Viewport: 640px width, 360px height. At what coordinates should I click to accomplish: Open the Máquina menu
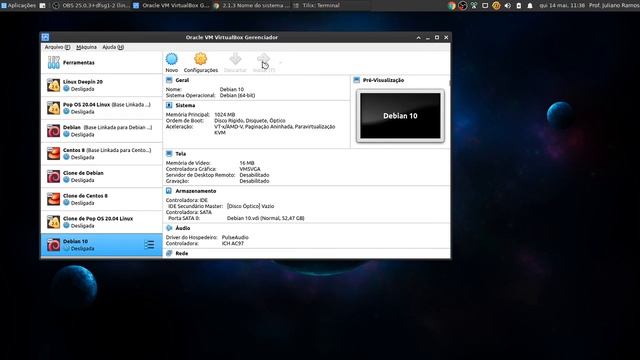click(87, 47)
